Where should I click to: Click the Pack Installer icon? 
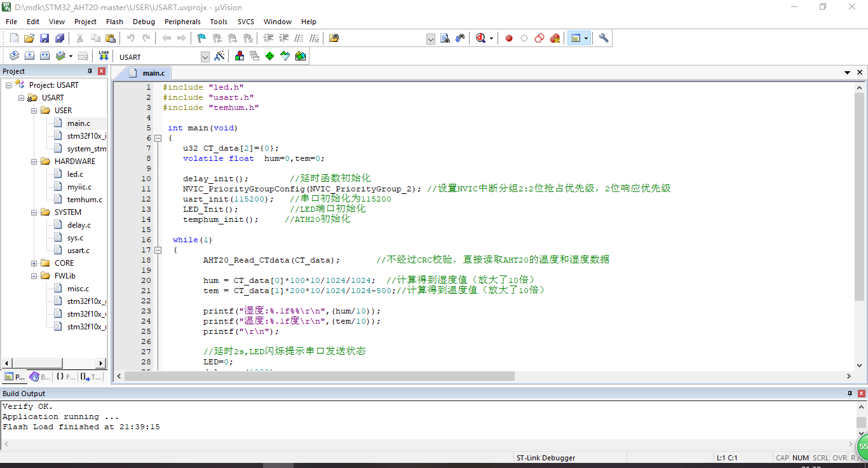(x=301, y=56)
